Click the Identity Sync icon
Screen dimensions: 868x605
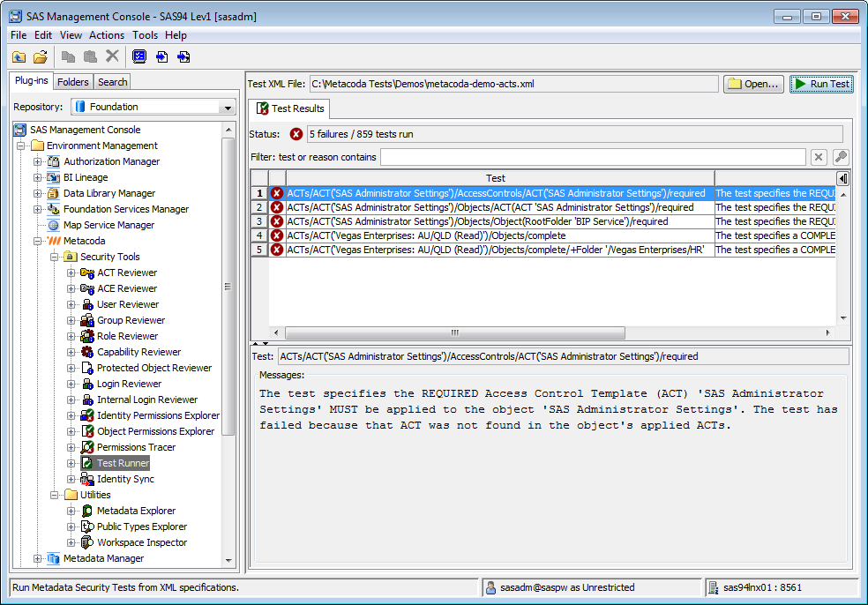(x=87, y=480)
